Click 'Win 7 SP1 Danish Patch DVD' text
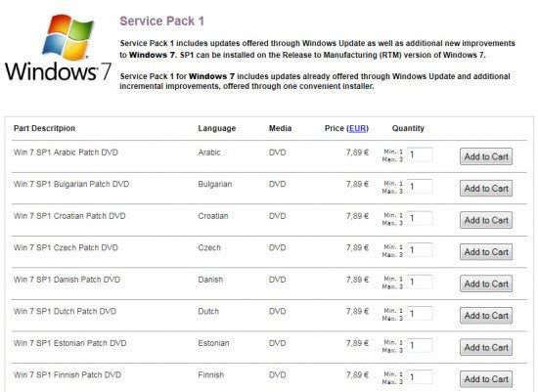The image size is (538, 392). pyautogui.click(x=67, y=280)
